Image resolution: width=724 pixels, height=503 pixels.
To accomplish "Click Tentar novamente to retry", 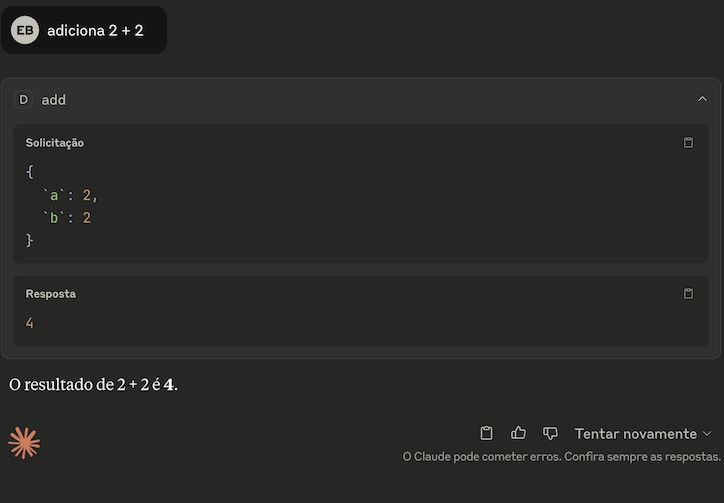I will (635, 434).
